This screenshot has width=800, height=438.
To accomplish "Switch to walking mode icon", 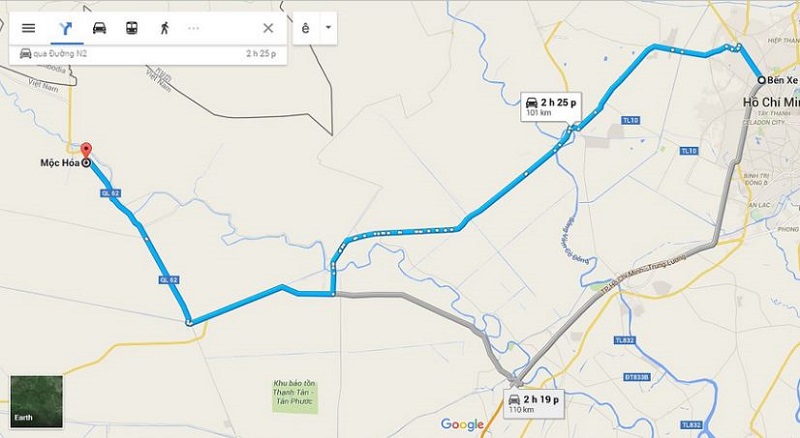I will 164,28.
